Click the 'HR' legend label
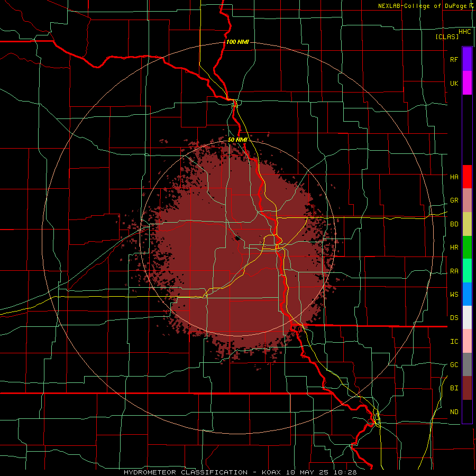This screenshot has width=476, height=476. (454, 248)
